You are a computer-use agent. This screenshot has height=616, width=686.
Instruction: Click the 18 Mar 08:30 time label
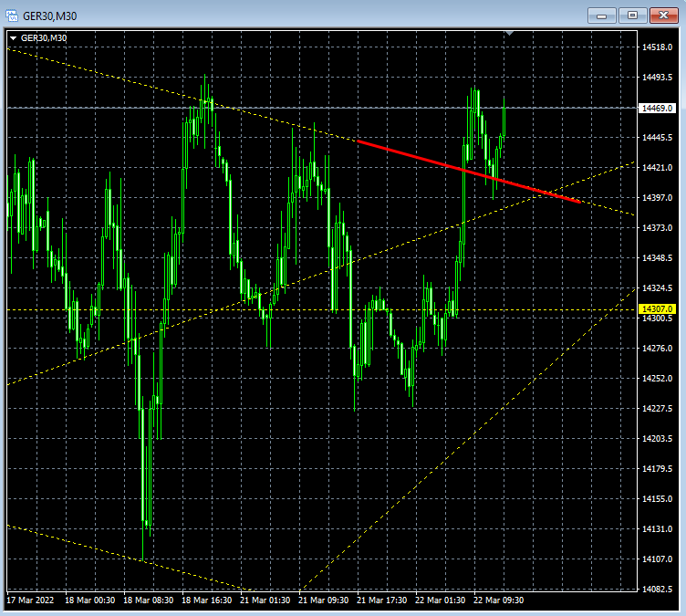[x=149, y=600]
